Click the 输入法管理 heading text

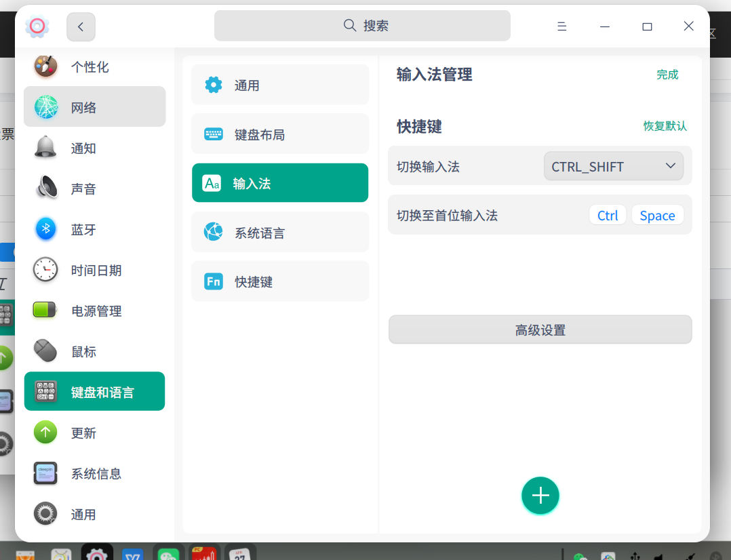(434, 75)
